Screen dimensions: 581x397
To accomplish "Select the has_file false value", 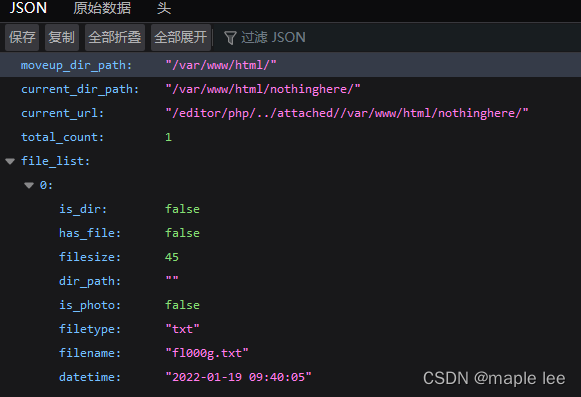I will 182,233.
